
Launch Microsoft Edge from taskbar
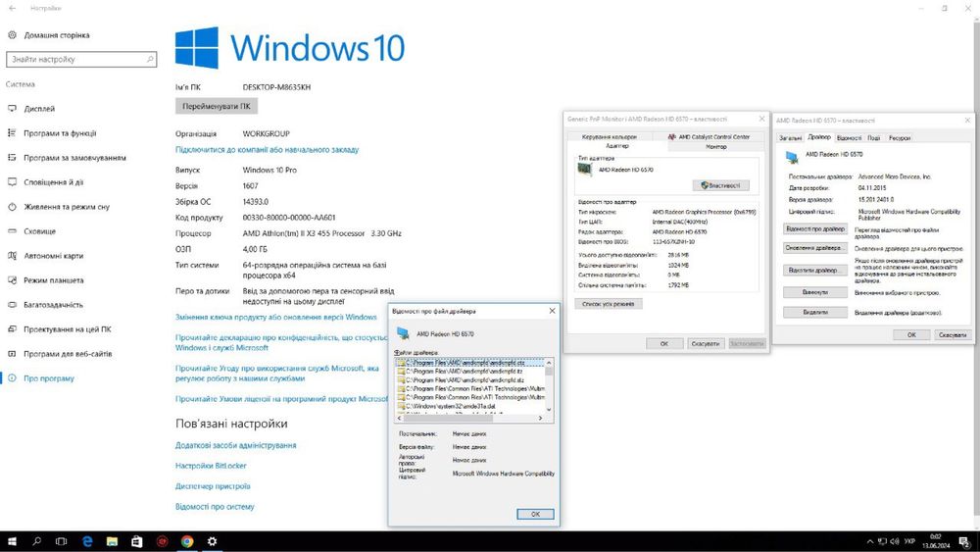click(x=87, y=541)
